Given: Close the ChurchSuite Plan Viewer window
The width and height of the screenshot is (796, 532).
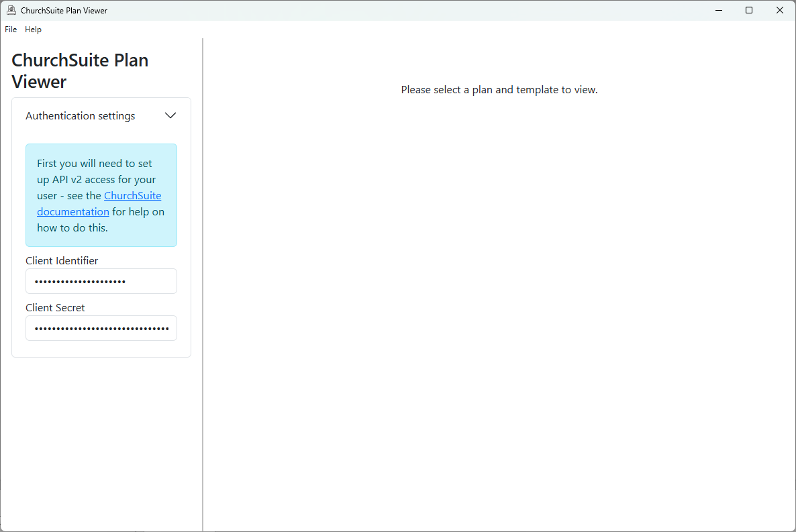Looking at the screenshot, I should (779, 10).
